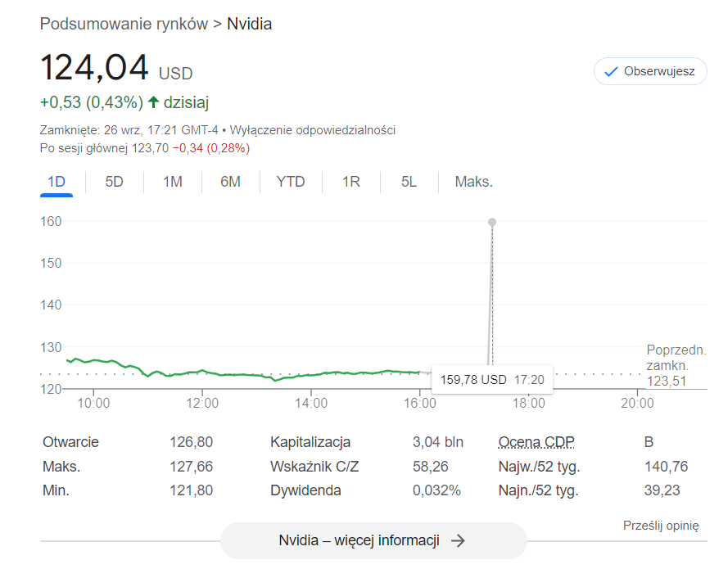728x569 pixels.
Task: Click the Ocena CDP label link
Action: coord(536,442)
